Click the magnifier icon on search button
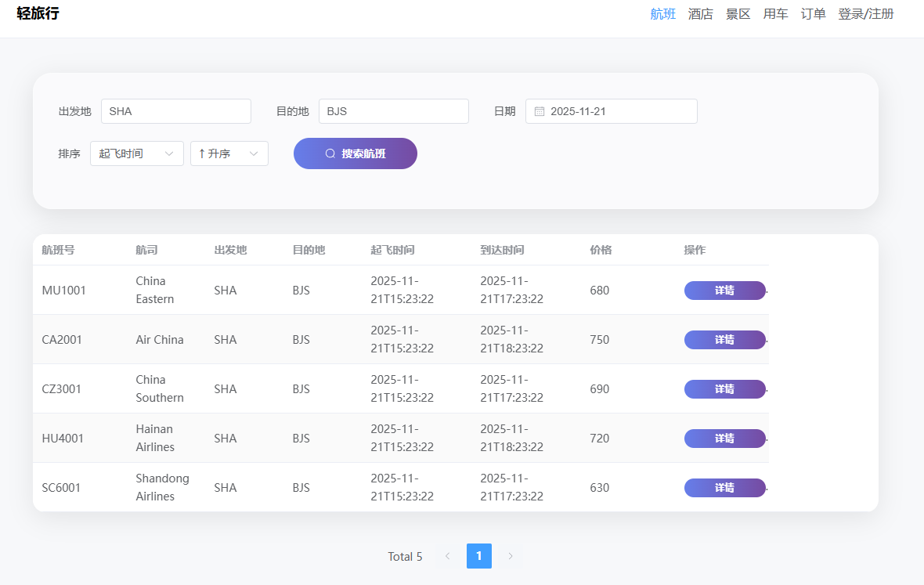Viewport: 924px width, 585px height. (330, 153)
